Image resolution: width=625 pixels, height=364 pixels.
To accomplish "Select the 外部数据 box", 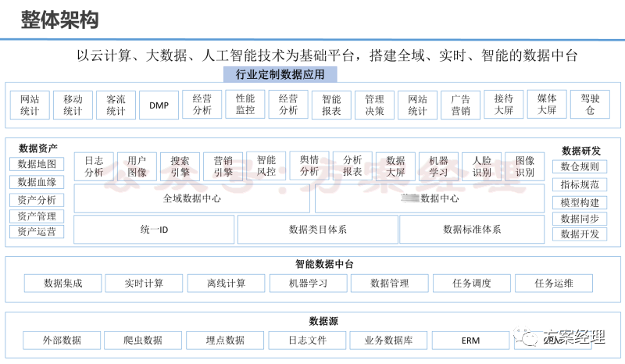I will [x=62, y=341].
